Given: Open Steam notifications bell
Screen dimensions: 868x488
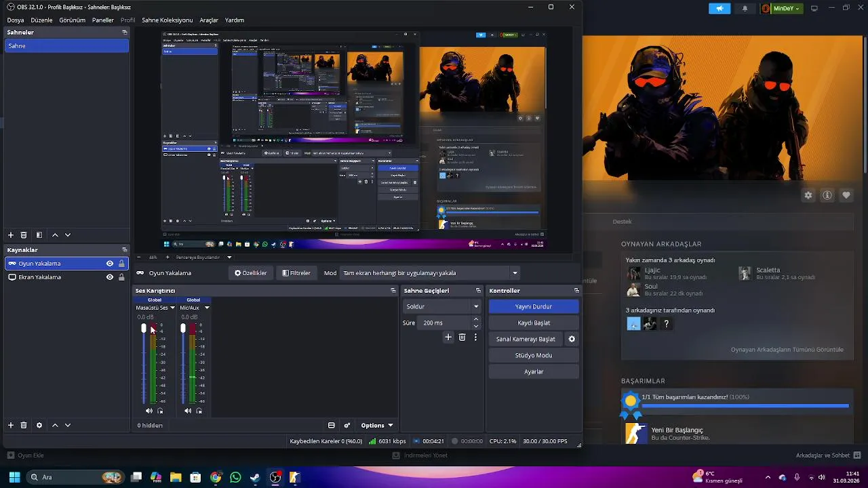Looking at the screenshot, I should tap(745, 8).
